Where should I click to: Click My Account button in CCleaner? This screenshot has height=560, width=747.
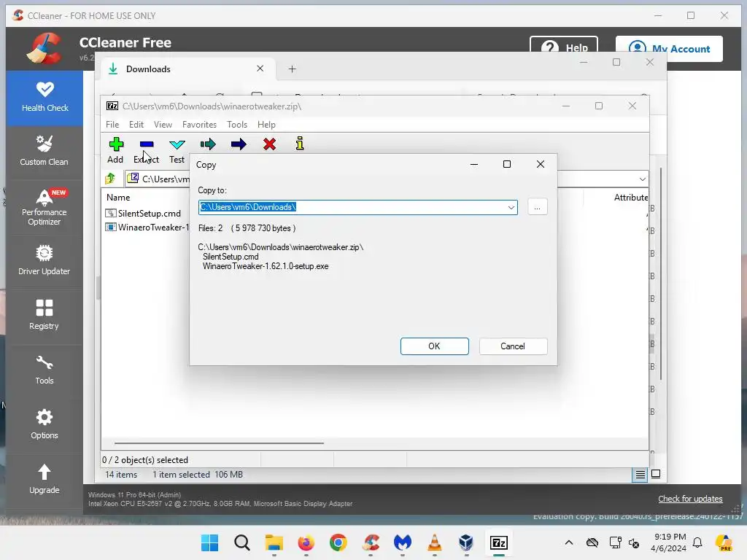click(x=669, y=49)
